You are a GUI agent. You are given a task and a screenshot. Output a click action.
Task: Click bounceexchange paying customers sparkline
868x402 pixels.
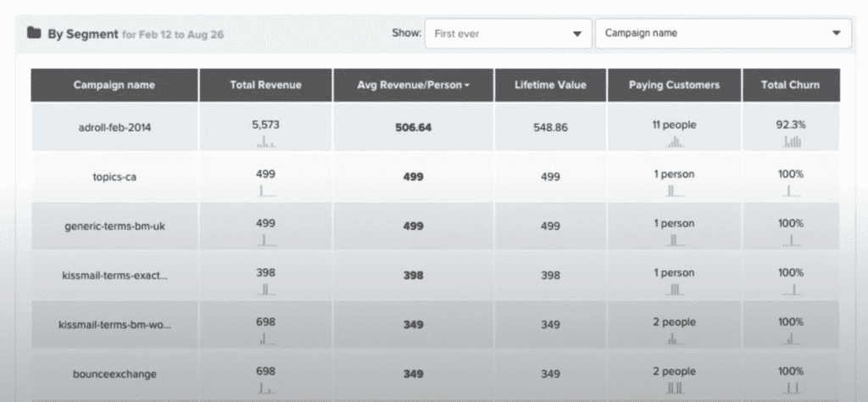pyautogui.click(x=674, y=388)
